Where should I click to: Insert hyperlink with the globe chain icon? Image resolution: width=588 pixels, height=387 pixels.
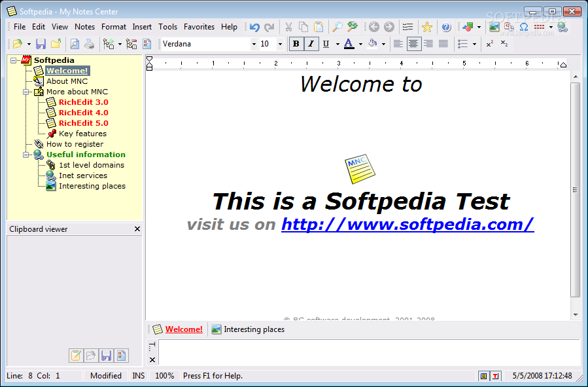click(x=562, y=27)
